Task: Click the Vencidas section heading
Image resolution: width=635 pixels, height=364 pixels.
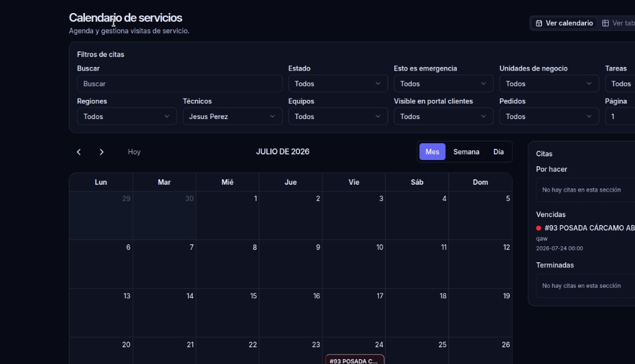Action: click(x=551, y=215)
